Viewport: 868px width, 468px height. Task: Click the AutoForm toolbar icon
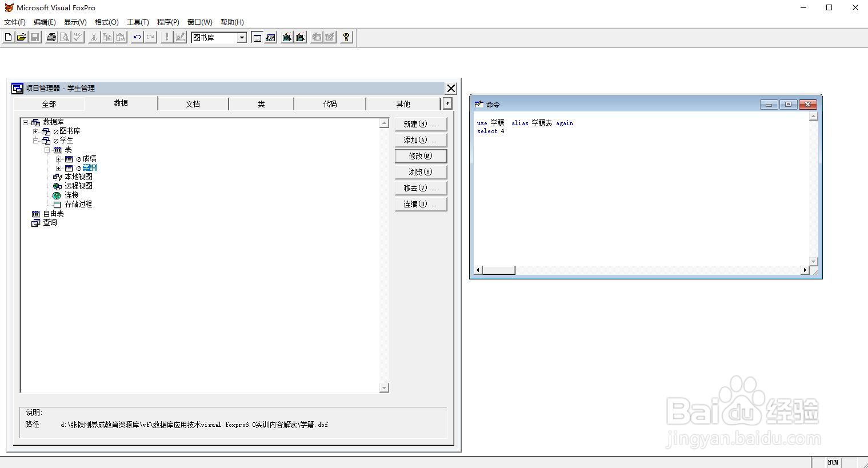point(317,37)
